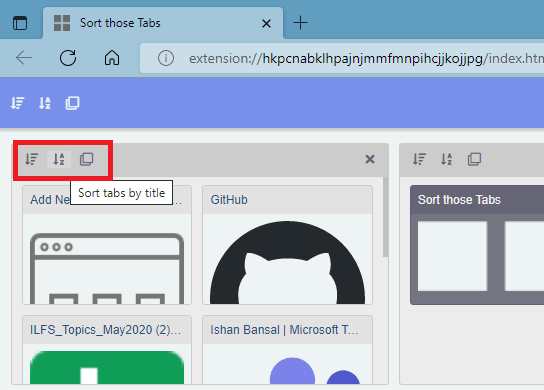
Task: Remove duplicate tabs in second window
Action: click(x=474, y=159)
